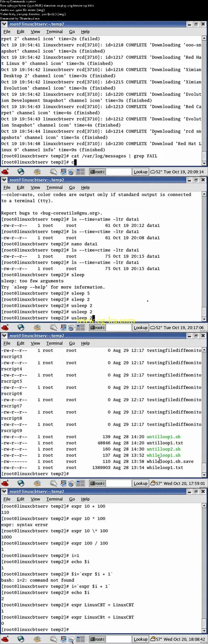Open window menu arrow of terminal listing whileloop1 files
Screen dimensions: 208x644
tap(4, 336)
